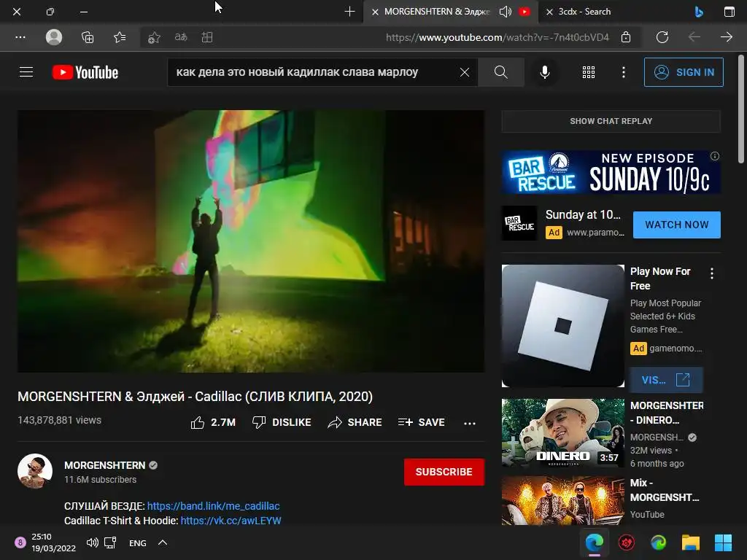747x560 pixels.
Task: Open the Mix - MORGENSHTERN playlist thumbnail
Action: [x=562, y=500]
